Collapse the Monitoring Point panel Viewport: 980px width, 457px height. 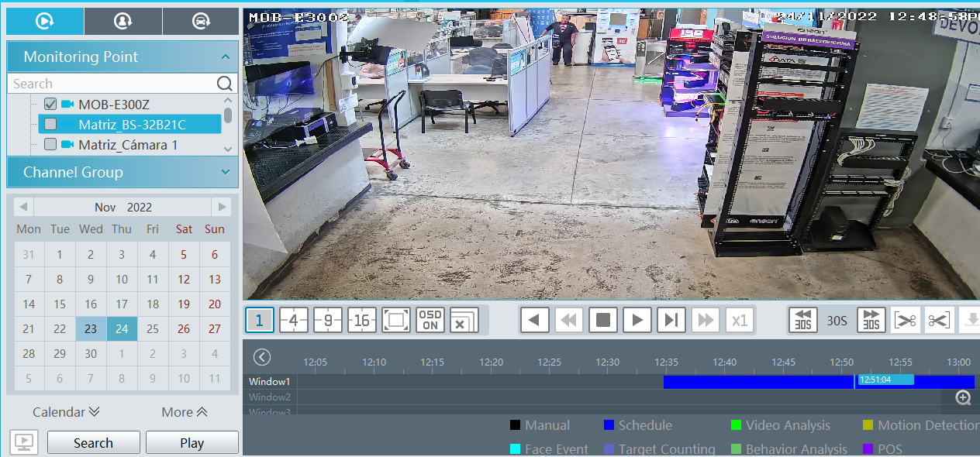click(x=225, y=57)
